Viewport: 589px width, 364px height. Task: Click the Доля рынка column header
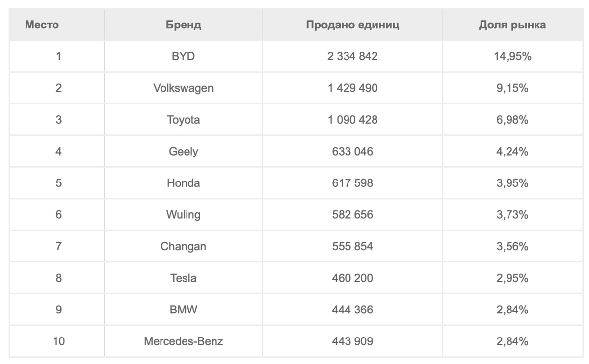coord(512,25)
